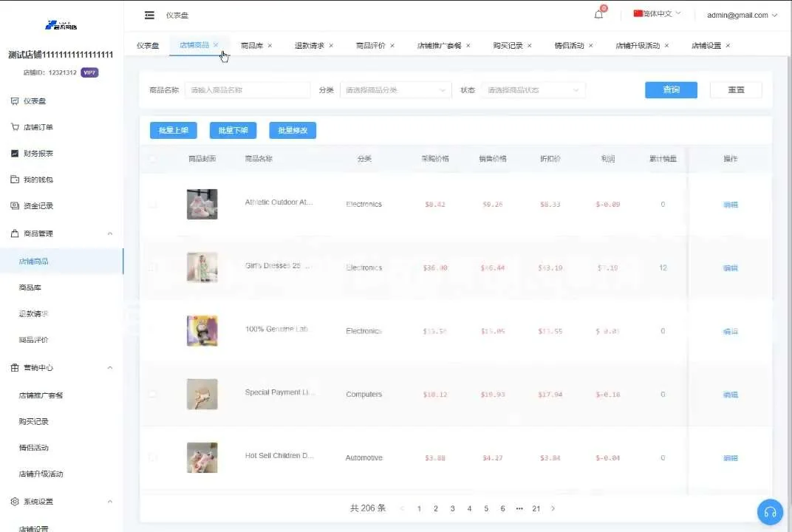Open the 简体中文 language dropdown
The width and height of the screenshot is (792, 532).
658,14
